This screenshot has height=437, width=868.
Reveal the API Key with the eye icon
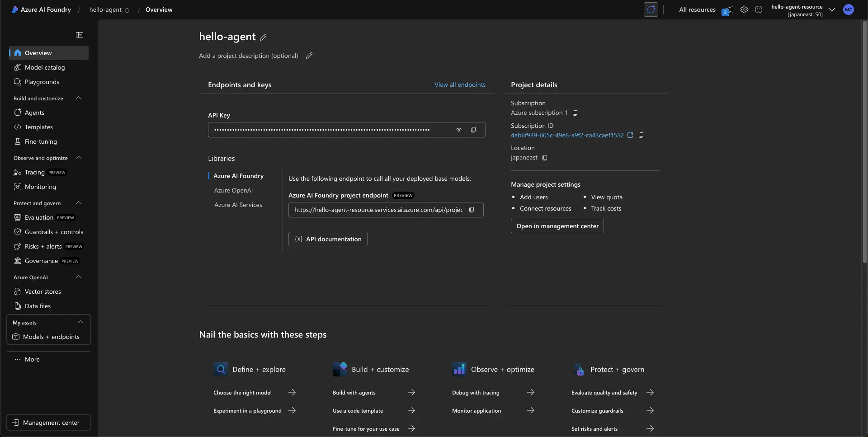click(x=459, y=130)
